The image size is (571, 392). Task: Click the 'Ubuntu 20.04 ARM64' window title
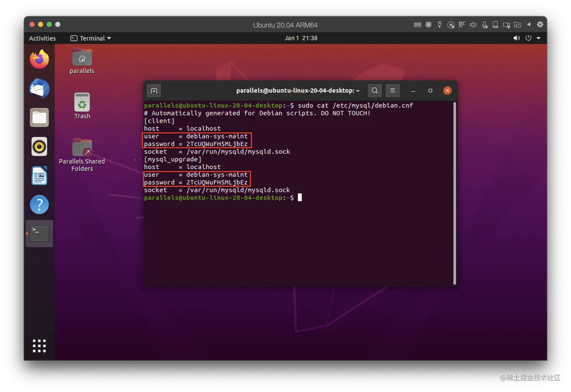pyautogui.click(x=285, y=25)
